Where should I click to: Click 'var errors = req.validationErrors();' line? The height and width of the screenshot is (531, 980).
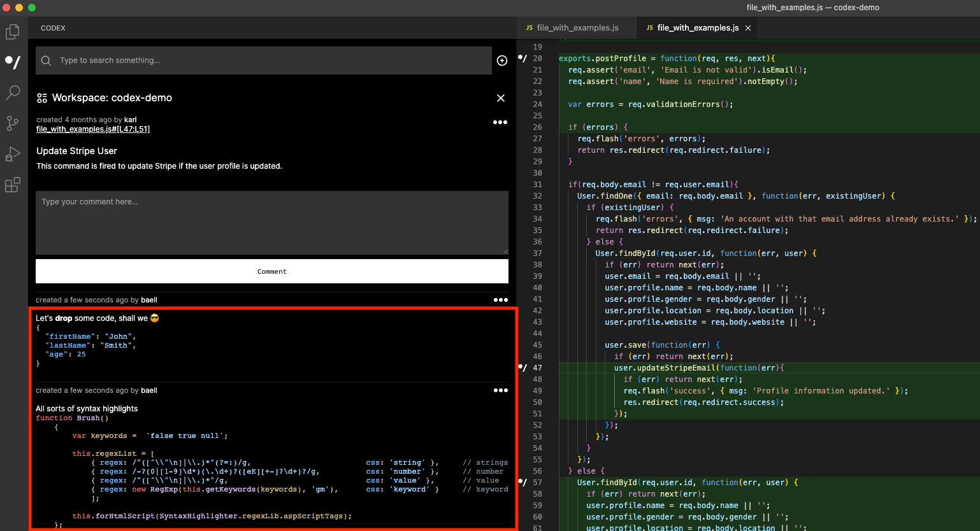click(x=651, y=104)
